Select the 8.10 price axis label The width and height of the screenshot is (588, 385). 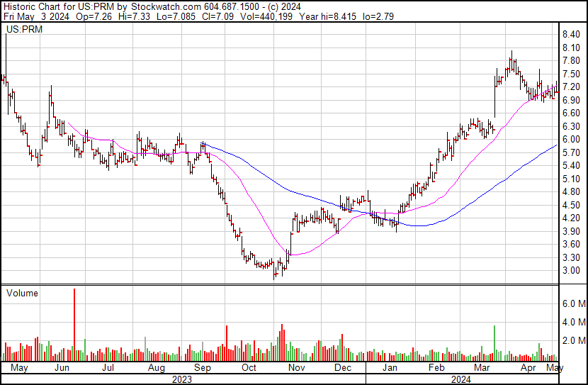coord(571,48)
